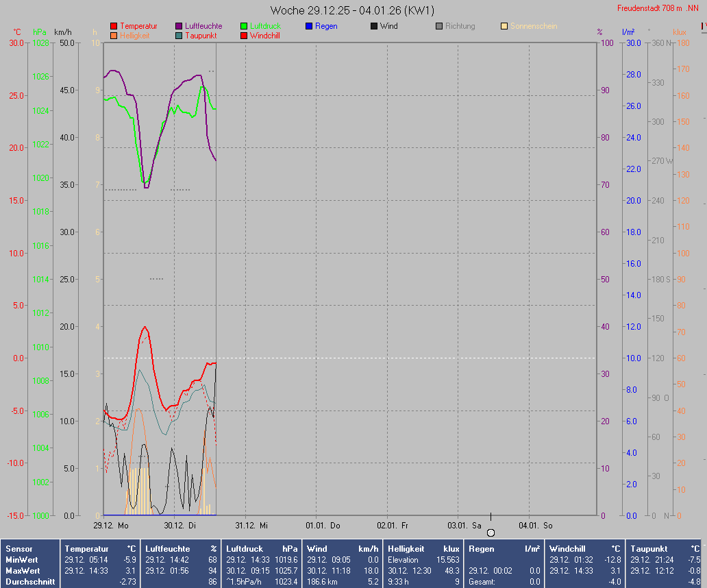This screenshot has width=707, height=588.
Task: Click the Taupunkt header in the data table
Action: (x=649, y=549)
